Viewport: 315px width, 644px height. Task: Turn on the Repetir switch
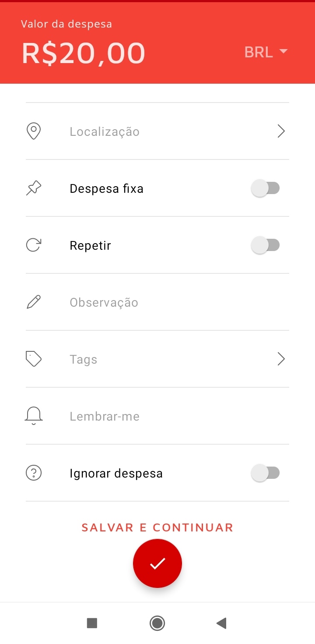[266, 245]
